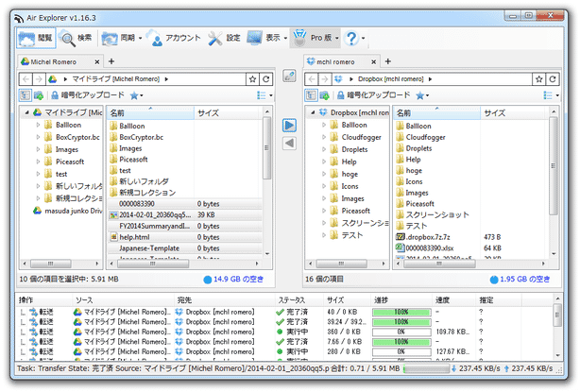Screen dimensions: 580x392
Task: Open 設定 settings with wrench icon
Action: [224, 38]
